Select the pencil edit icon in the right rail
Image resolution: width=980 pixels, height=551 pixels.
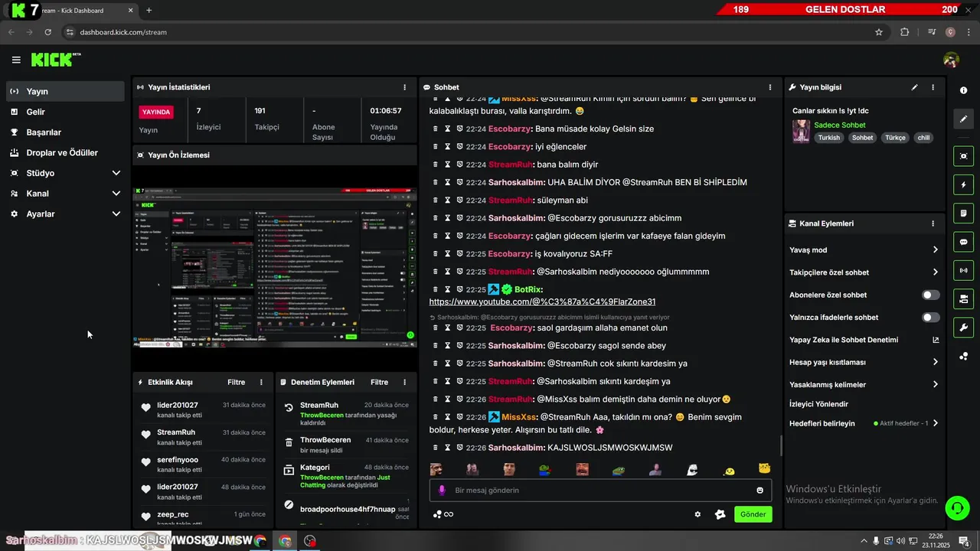pos(963,119)
